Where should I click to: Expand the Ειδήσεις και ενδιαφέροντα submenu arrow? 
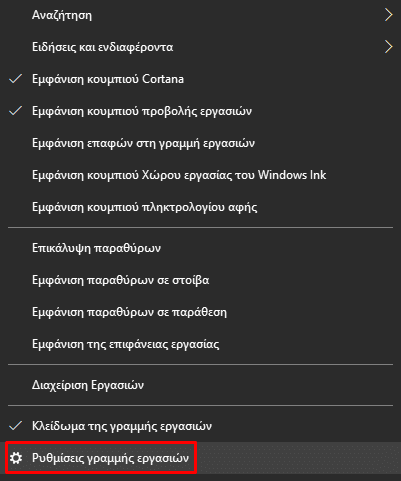pyautogui.click(x=388, y=47)
